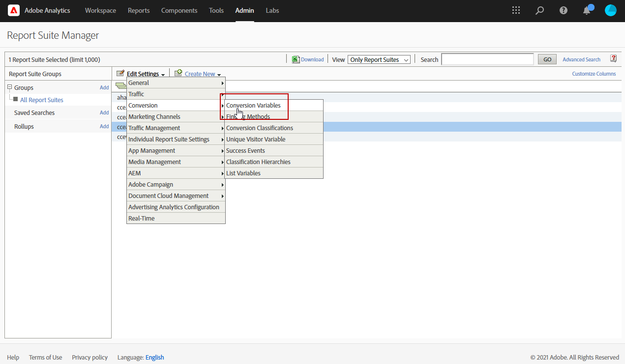Image resolution: width=625 pixels, height=364 pixels.
Task: Open the Edit Settings dropdown
Action: [146, 74]
